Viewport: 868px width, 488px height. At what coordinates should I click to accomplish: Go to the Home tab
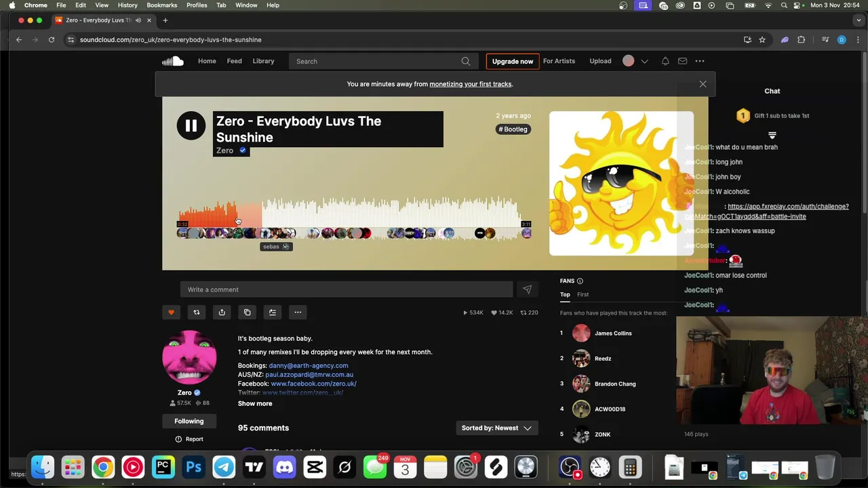(207, 61)
